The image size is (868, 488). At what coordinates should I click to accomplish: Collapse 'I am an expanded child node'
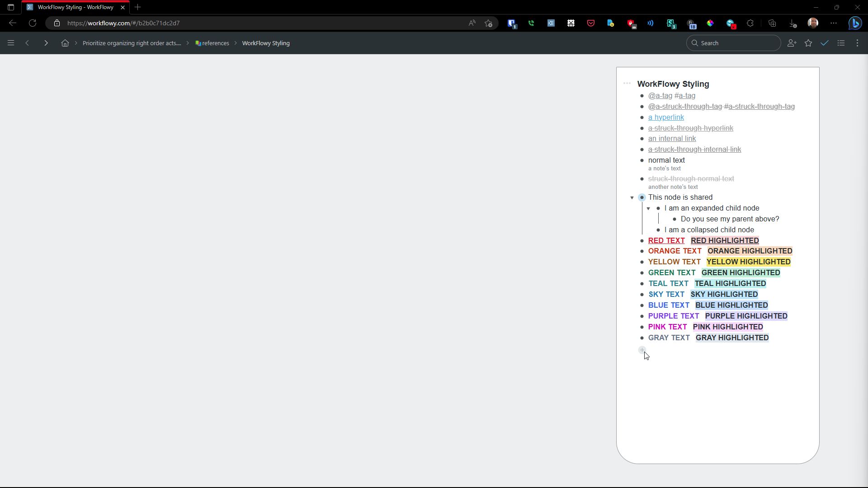pyautogui.click(x=648, y=208)
